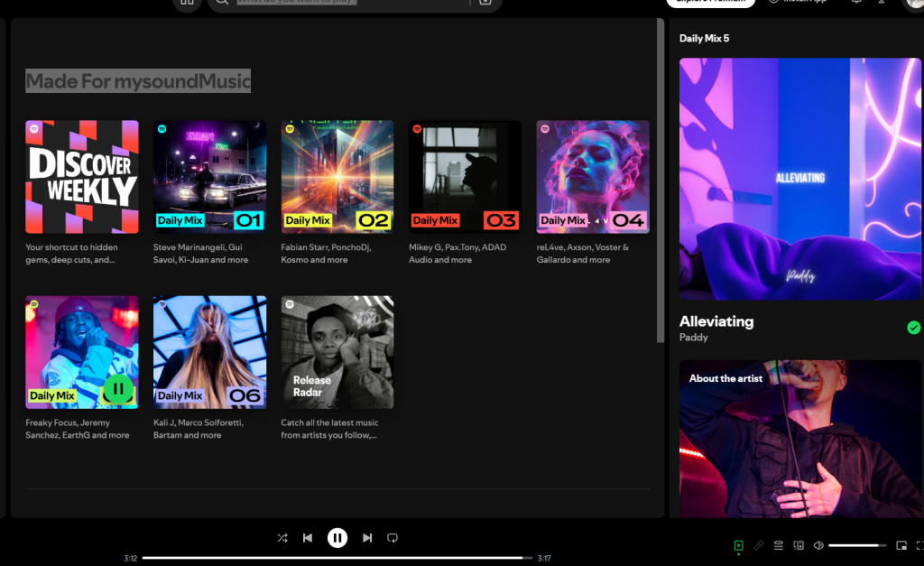Toggle shuffle in the player bar
The image size is (924, 566).
click(x=282, y=538)
